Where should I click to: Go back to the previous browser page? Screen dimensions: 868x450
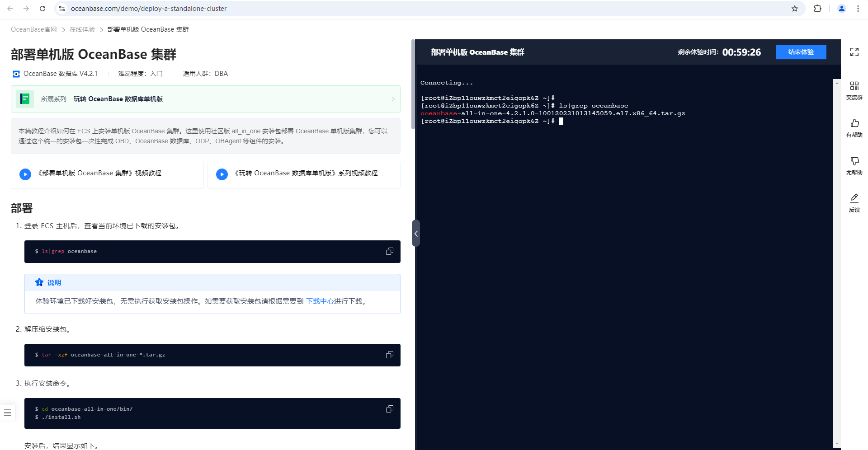tap(10, 9)
